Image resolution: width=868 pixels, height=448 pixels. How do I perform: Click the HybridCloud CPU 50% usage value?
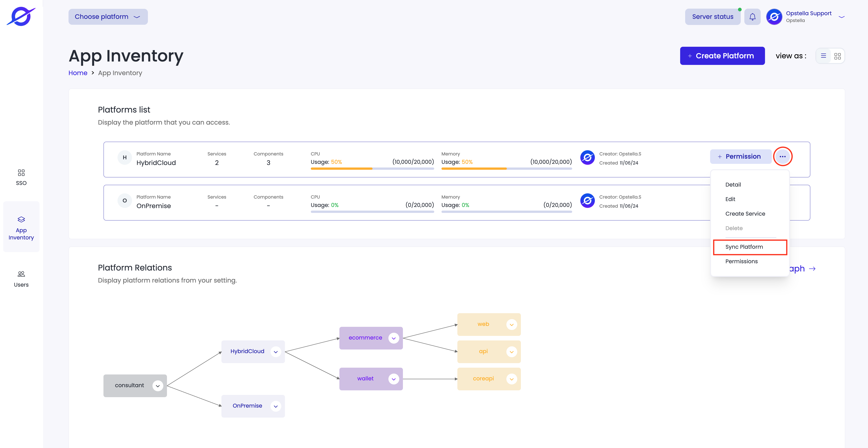pos(336,162)
